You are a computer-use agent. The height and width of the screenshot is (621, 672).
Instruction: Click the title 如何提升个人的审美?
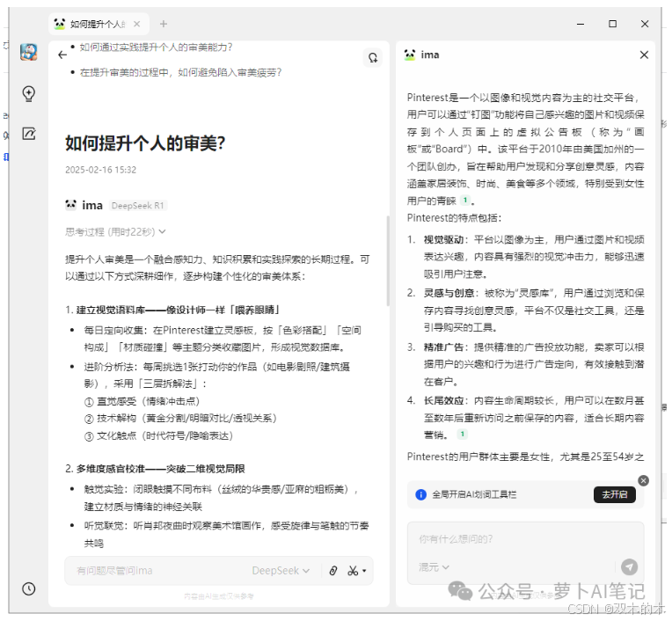click(145, 143)
